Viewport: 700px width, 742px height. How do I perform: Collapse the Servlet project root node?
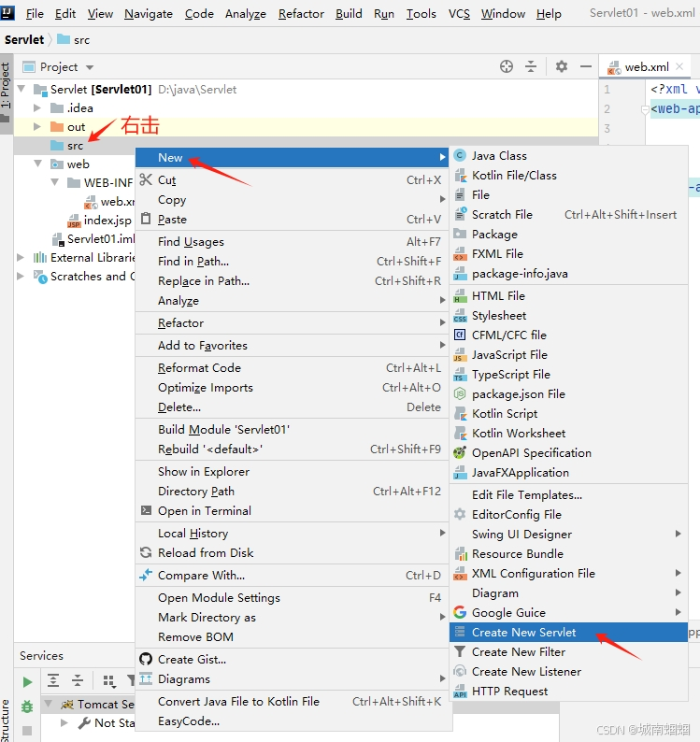click(x=21, y=89)
